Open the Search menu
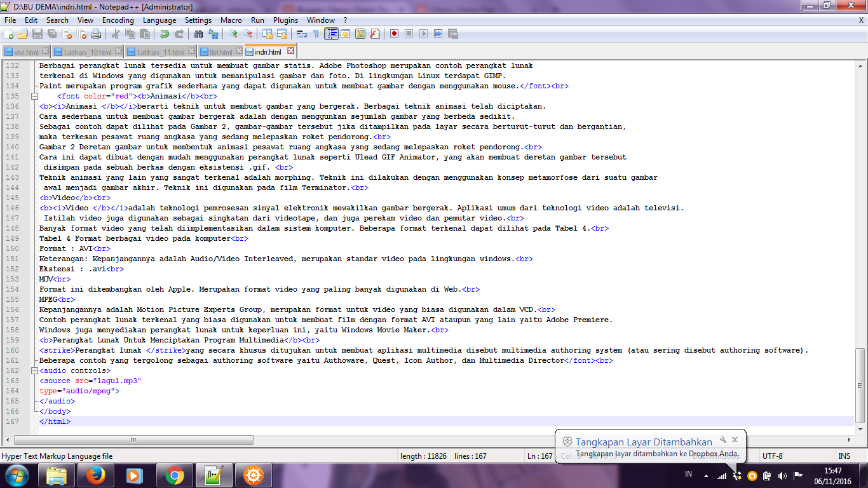Viewport: 868px width, 488px height. [x=57, y=20]
